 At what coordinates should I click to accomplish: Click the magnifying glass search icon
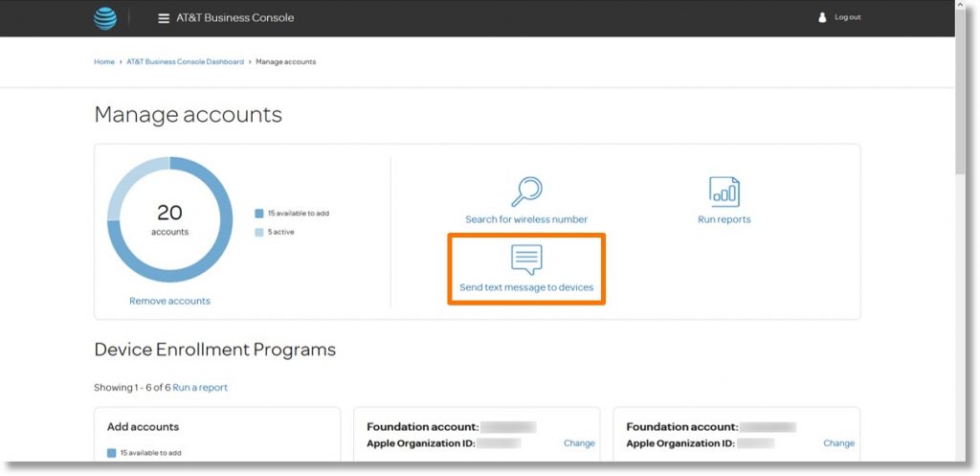tap(527, 192)
